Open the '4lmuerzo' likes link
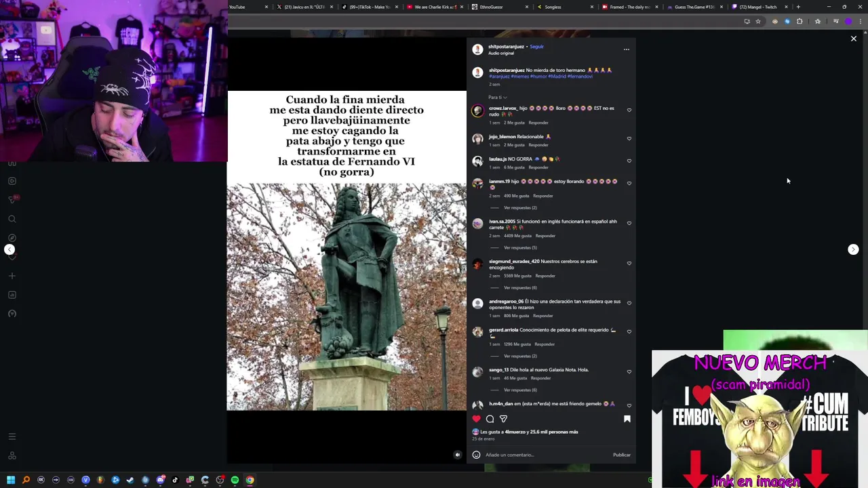Screen dimensions: 868x488 pos(515,432)
